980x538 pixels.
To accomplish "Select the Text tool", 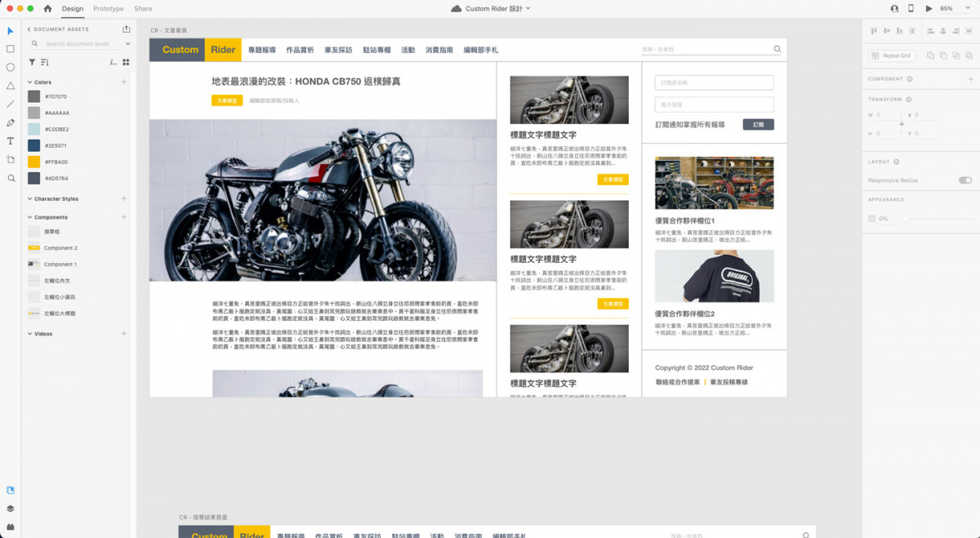I will click(11, 140).
